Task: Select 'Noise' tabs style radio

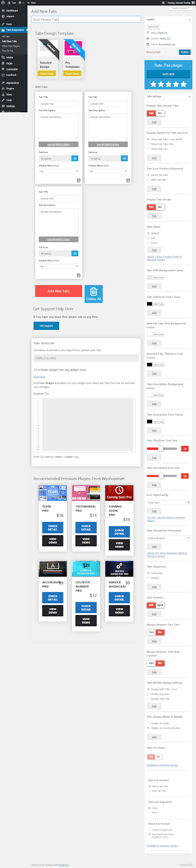Action: tap(148, 242)
